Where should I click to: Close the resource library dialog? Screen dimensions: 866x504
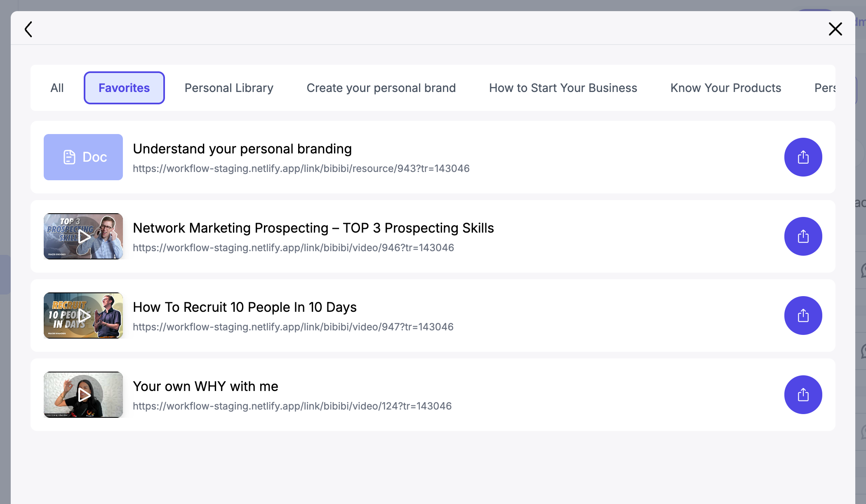(x=835, y=29)
